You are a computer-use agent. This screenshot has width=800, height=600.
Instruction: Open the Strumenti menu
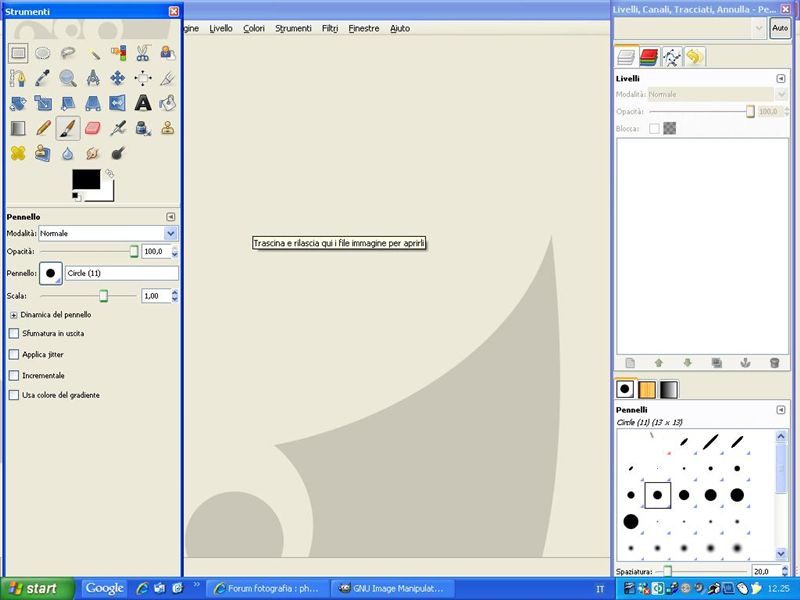(293, 29)
